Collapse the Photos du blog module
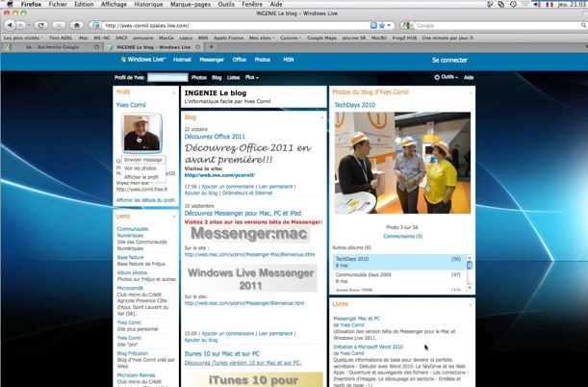Image resolution: width=588 pixels, height=387 pixels. point(471,92)
